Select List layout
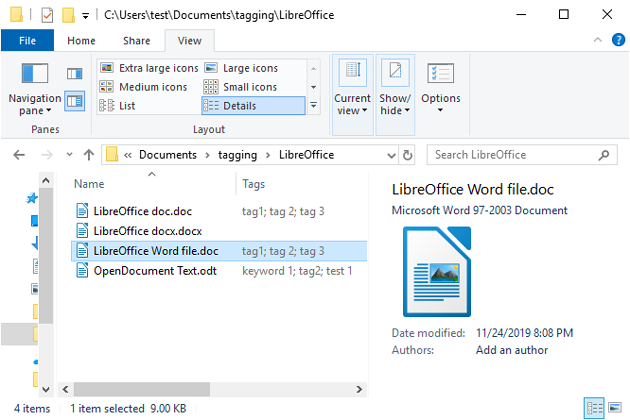630x420 pixels. [x=117, y=106]
